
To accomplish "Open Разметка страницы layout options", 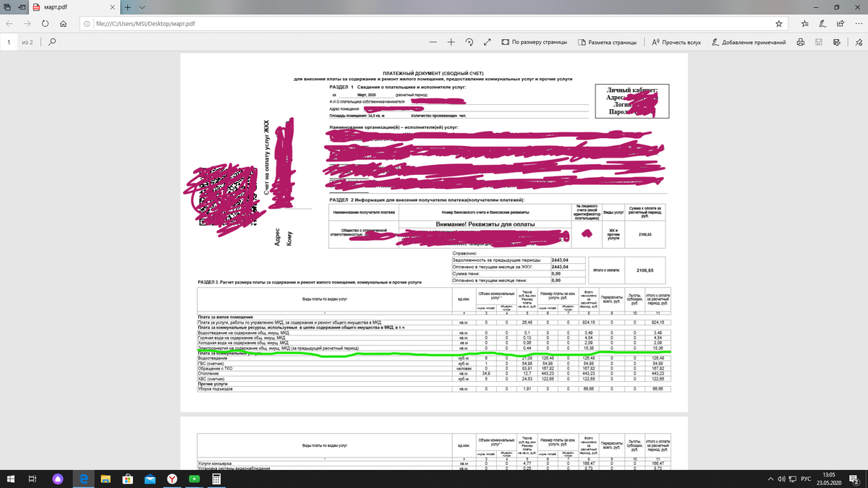I will (x=606, y=43).
